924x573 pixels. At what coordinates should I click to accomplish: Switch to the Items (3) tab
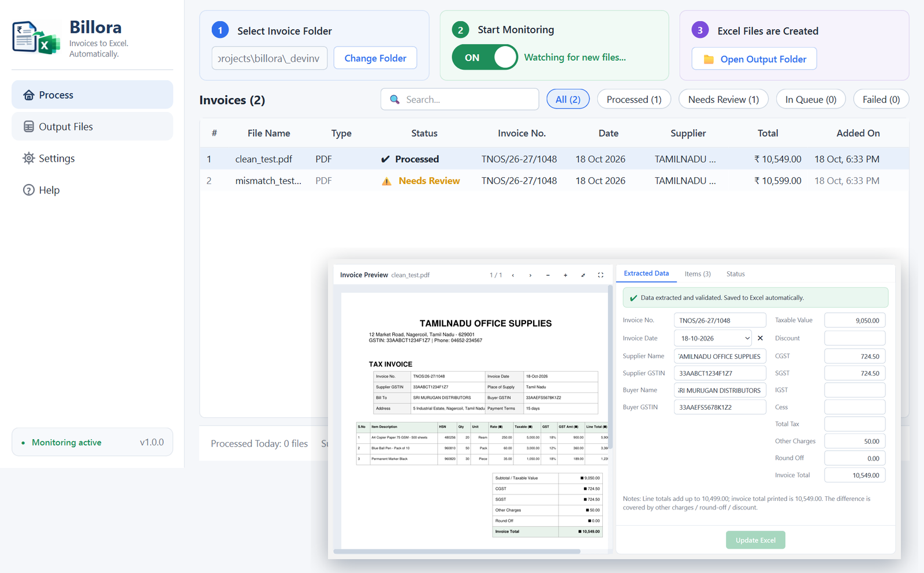698,274
